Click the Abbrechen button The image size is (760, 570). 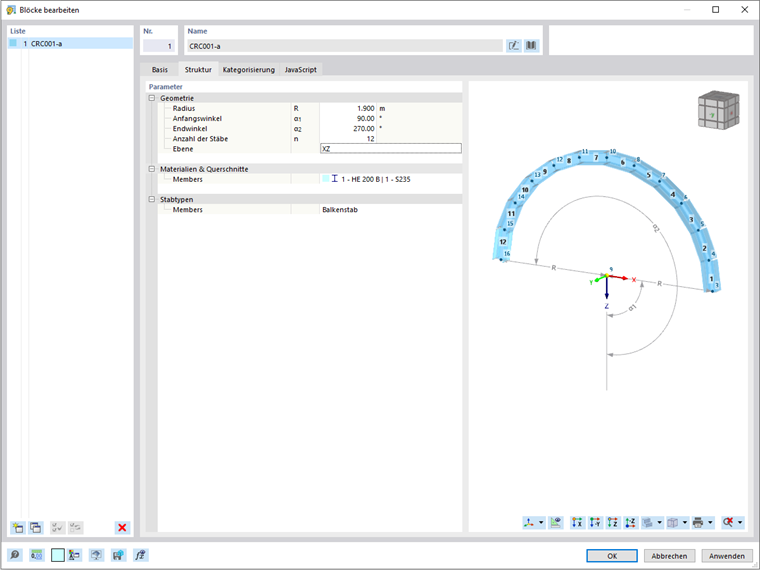point(669,556)
